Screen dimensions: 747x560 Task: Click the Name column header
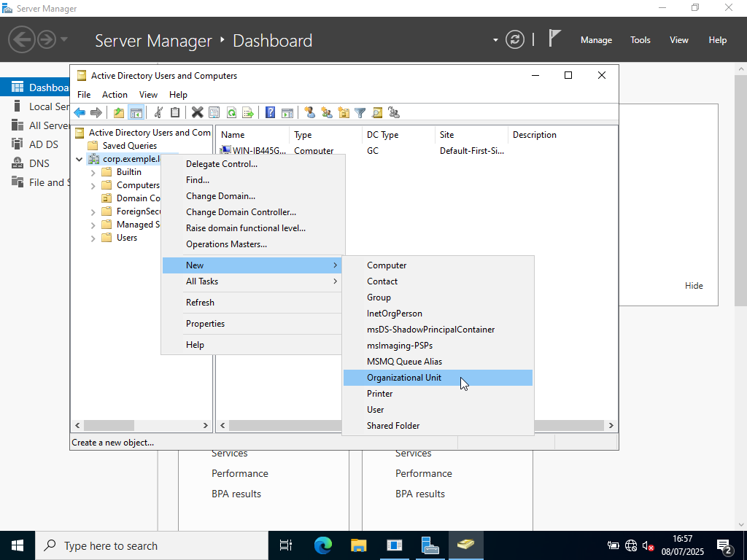click(x=252, y=135)
